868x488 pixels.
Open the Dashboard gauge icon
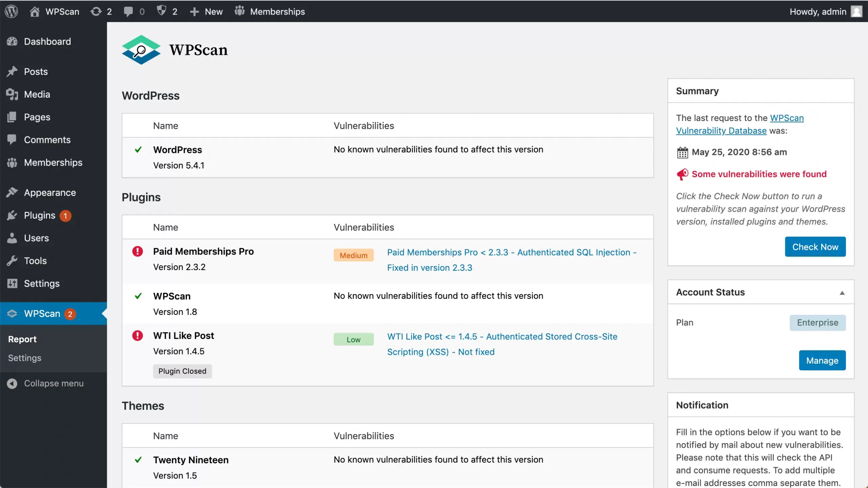(x=12, y=41)
